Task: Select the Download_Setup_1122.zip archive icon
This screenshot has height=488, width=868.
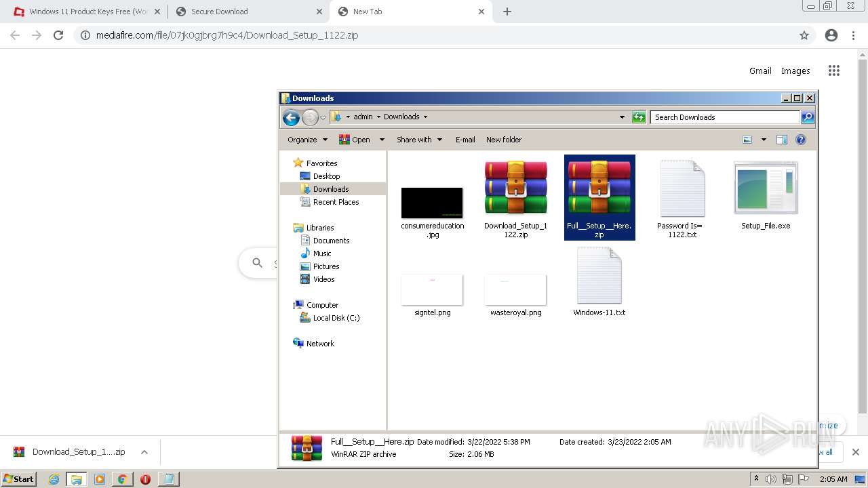Action: 515,188
